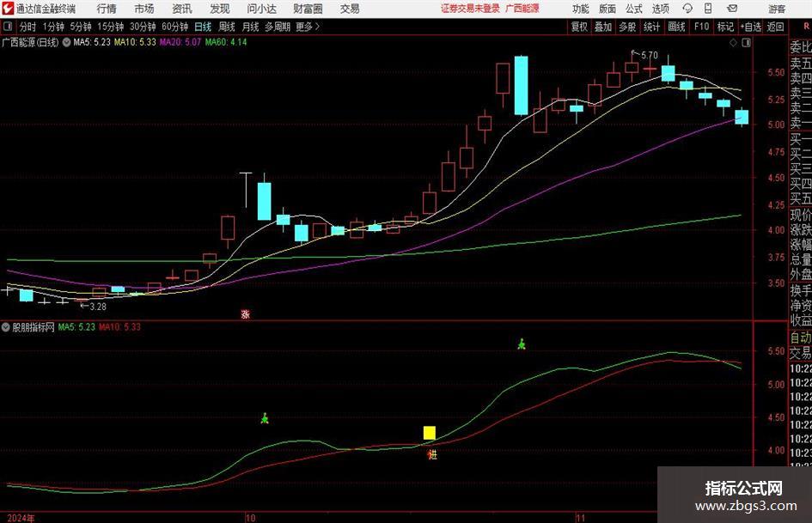This screenshot has width=812, height=523.
Task: Click the 2024年 date axis label
Action: [x=21, y=518]
